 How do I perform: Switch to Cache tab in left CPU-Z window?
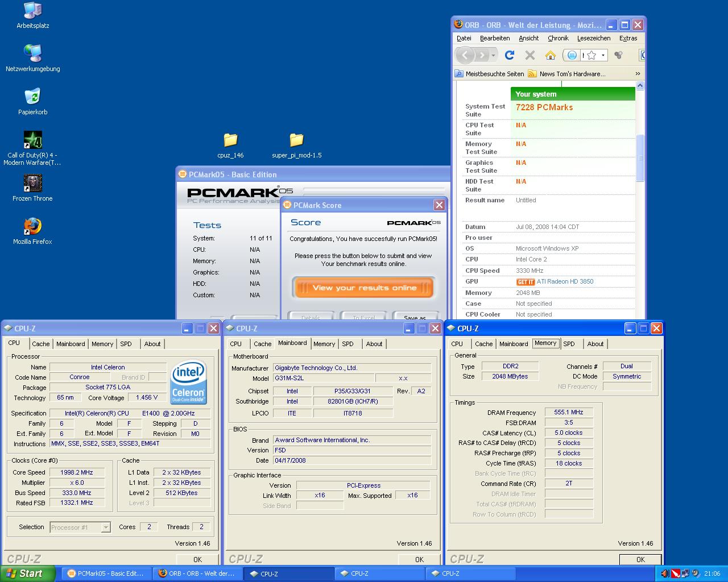(40, 344)
